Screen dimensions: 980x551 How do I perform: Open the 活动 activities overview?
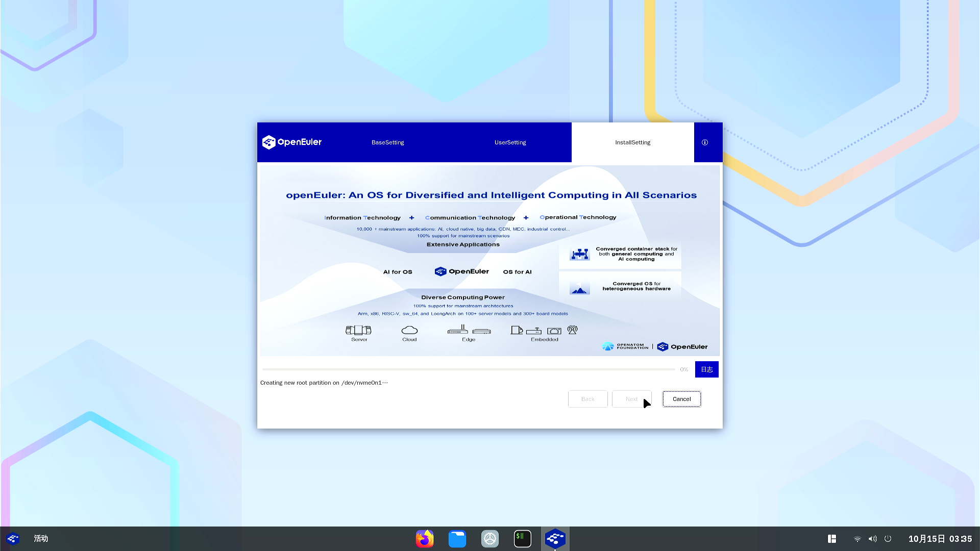(x=41, y=538)
